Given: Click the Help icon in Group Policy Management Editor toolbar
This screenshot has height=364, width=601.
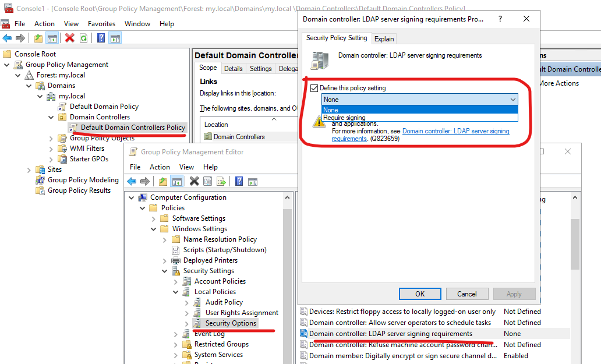Looking at the screenshot, I should pyautogui.click(x=239, y=181).
